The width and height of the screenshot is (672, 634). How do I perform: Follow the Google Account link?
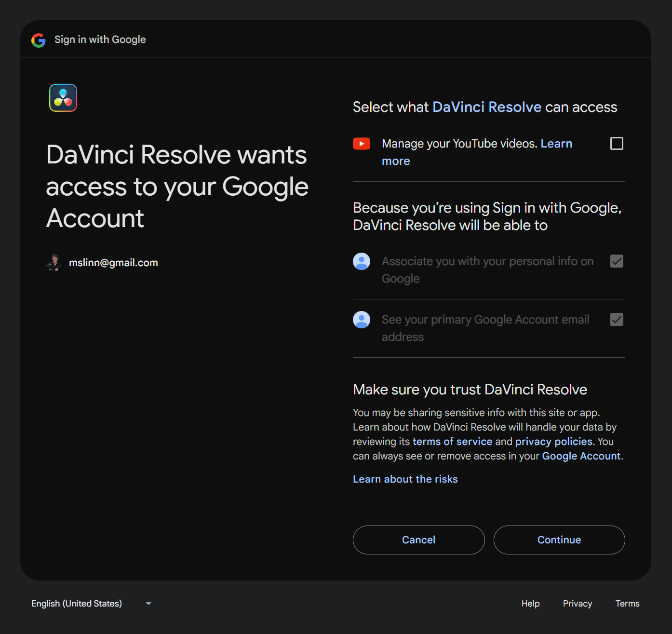581,456
